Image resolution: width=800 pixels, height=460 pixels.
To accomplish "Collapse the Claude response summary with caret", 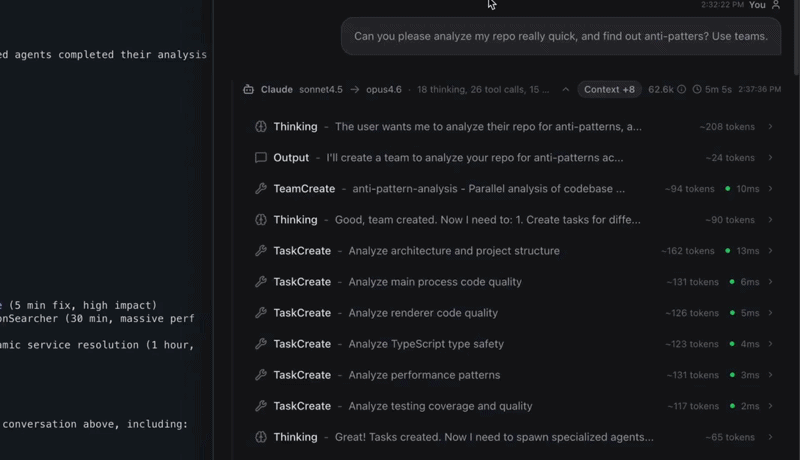I will tap(565, 89).
